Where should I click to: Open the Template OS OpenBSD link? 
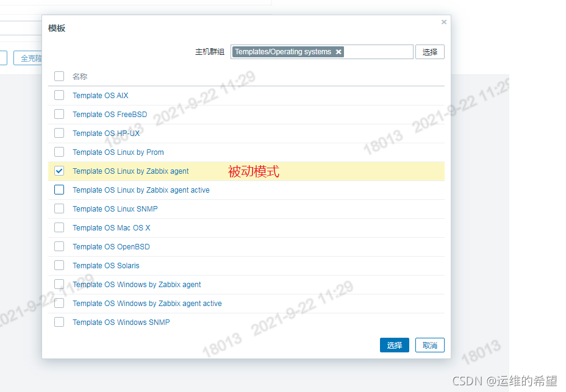tap(111, 246)
